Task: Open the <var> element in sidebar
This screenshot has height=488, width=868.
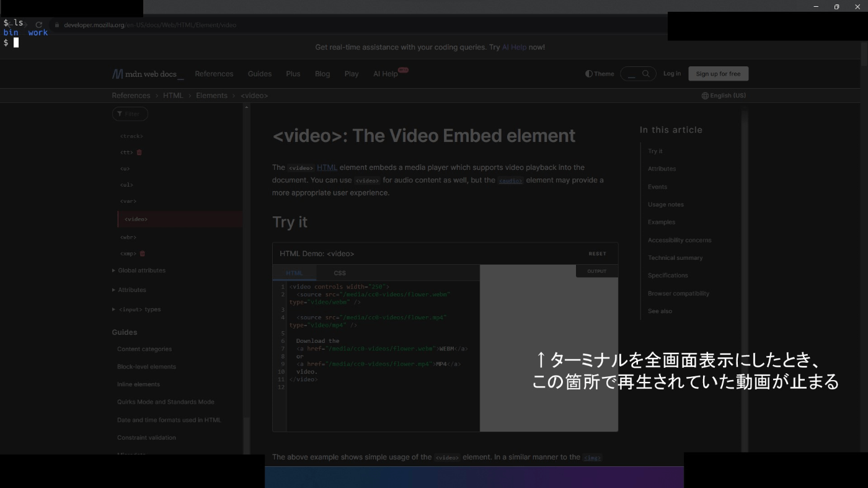Action: [x=128, y=201]
